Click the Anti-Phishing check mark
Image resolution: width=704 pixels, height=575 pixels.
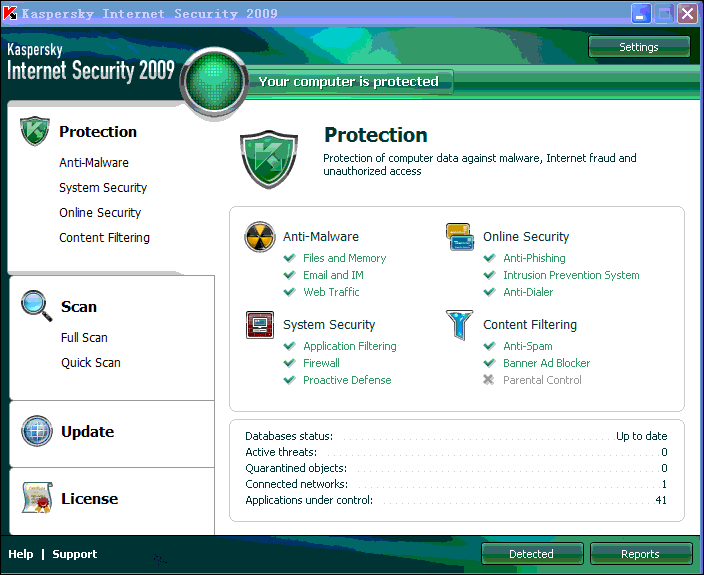click(489, 258)
